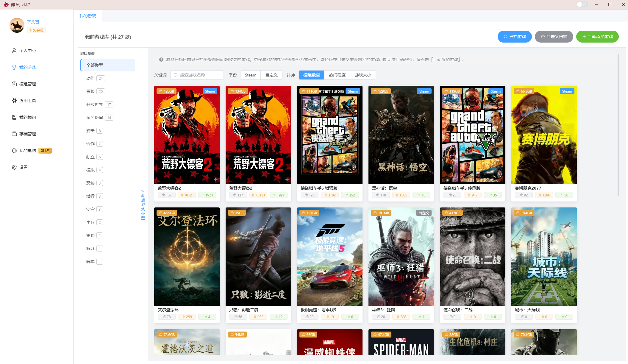The height and width of the screenshot is (364, 628).
Task: Click the game list vertical scrollbar
Action: (x=618, y=125)
